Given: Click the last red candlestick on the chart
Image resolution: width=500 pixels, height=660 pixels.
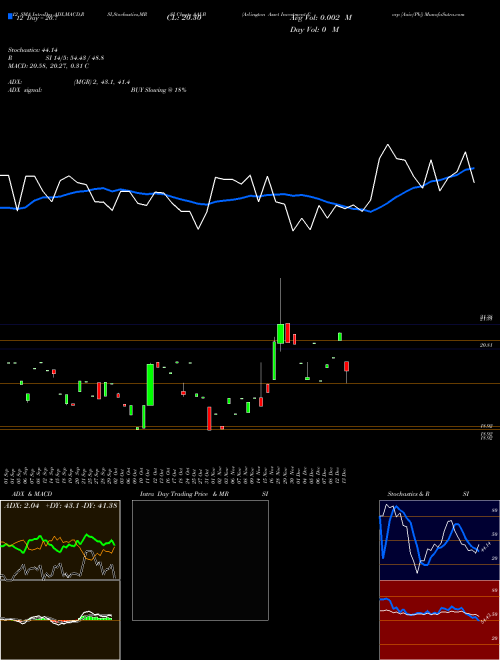Looking at the screenshot, I should (x=347, y=366).
